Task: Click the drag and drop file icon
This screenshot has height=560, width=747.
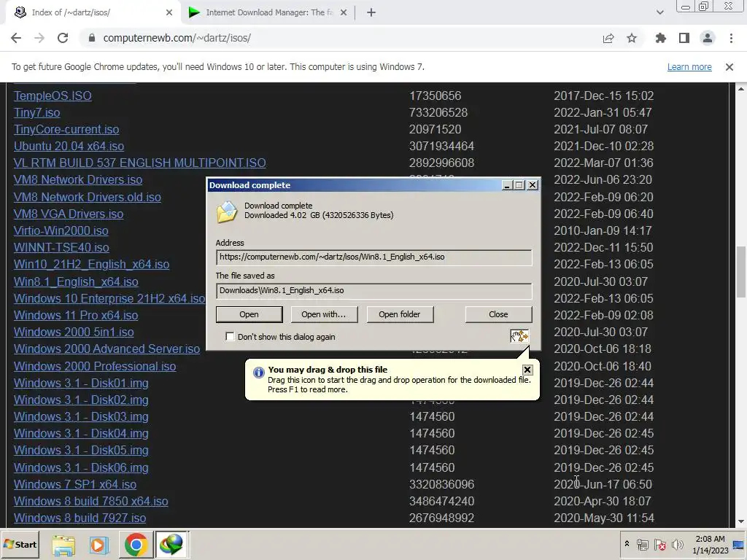Action: pos(519,337)
